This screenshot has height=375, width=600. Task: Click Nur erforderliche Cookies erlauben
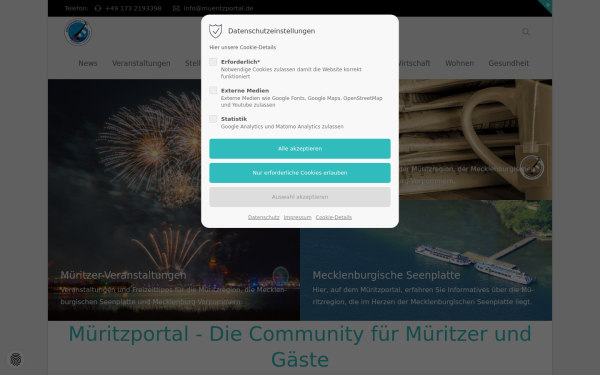click(300, 173)
